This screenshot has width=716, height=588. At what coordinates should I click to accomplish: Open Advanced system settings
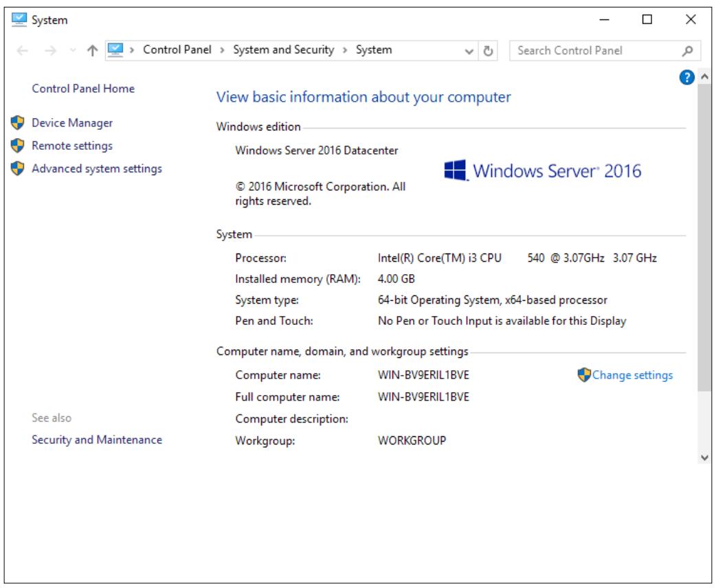(97, 168)
